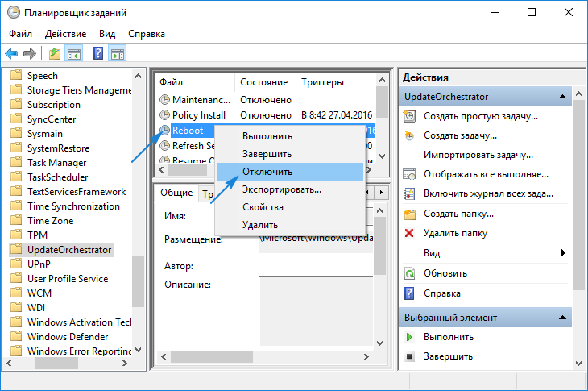This screenshot has width=588, height=391.
Task: Choose Выполнить in the context menu
Action: pyautogui.click(x=290, y=136)
